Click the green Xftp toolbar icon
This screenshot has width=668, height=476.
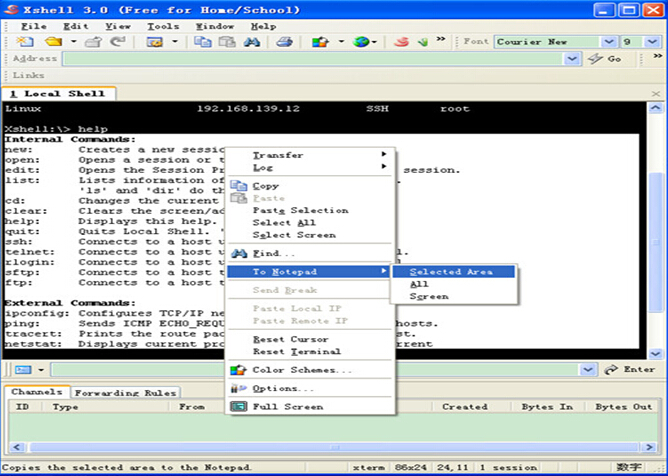(x=423, y=42)
